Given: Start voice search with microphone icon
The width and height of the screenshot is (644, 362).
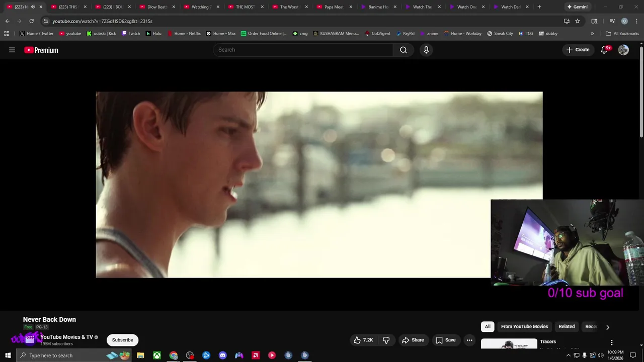Looking at the screenshot, I should point(426,50).
